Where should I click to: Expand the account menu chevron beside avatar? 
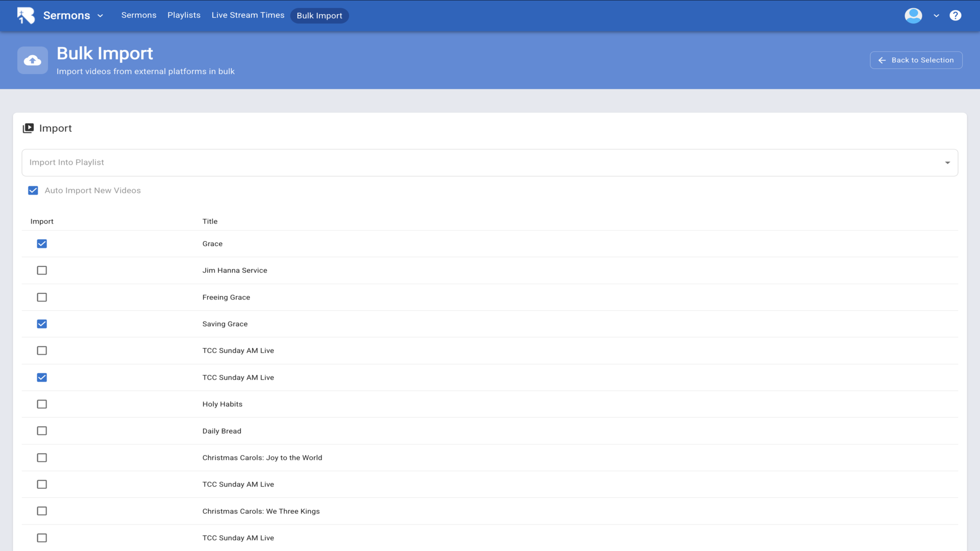point(936,16)
